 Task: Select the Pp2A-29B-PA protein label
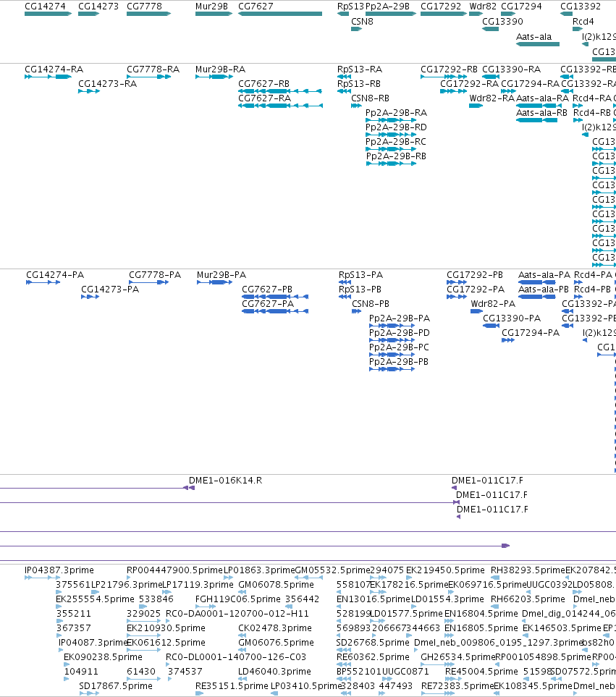(x=400, y=318)
